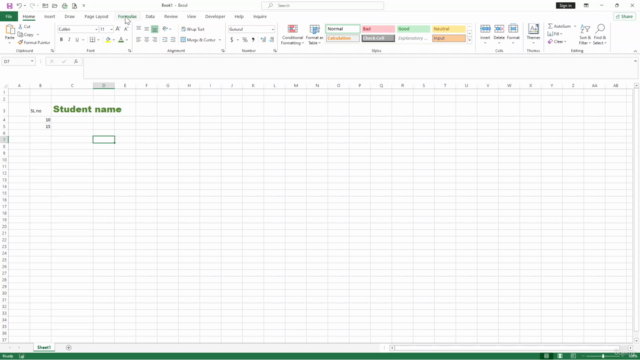The height and width of the screenshot is (360, 640).
Task: Click the Paste clipboard icon
Action: 10,30
